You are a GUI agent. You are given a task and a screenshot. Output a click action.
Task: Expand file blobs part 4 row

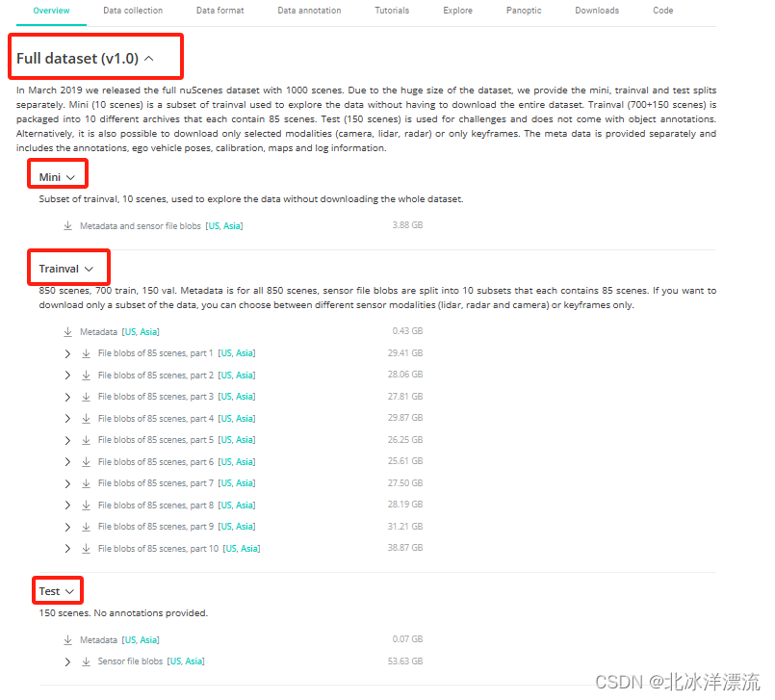tap(67, 419)
